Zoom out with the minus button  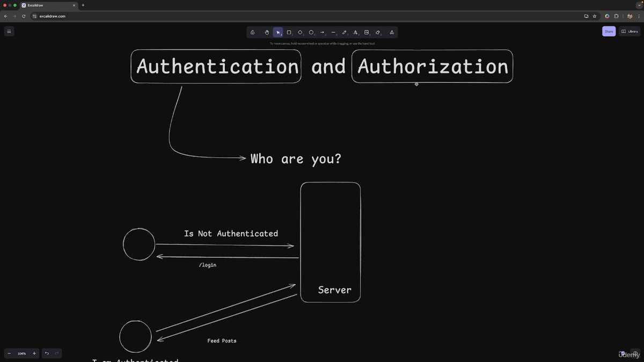coord(9,353)
